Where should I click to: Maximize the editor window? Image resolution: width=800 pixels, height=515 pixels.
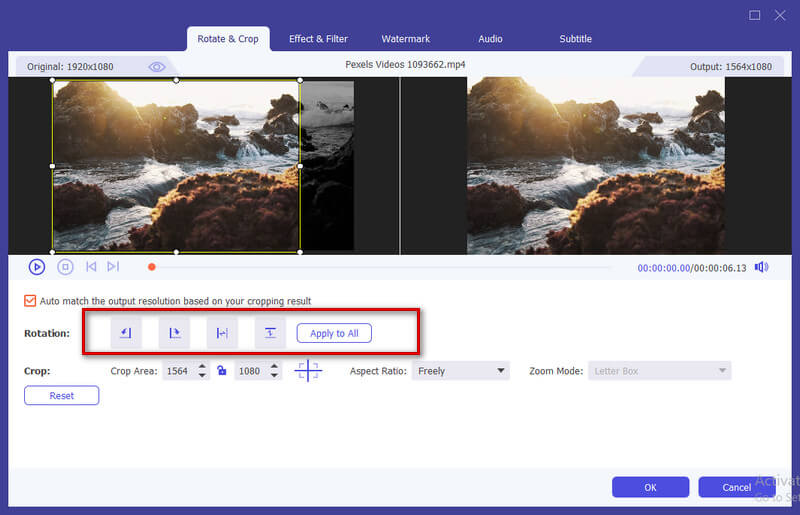(x=755, y=15)
